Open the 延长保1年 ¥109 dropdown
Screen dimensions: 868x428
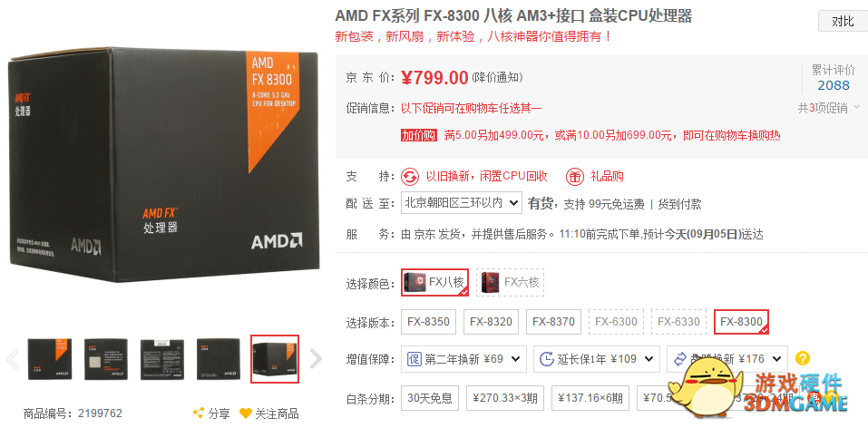coord(597,359)
